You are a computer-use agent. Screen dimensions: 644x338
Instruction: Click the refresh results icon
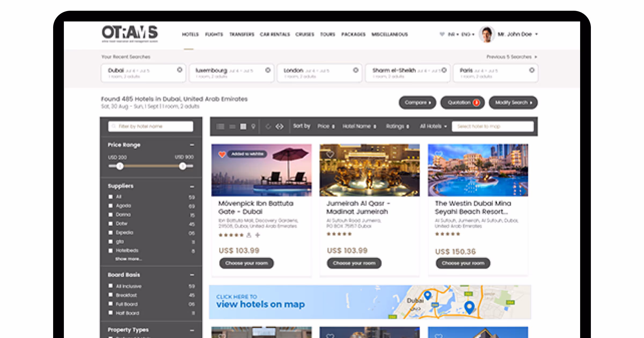[x=268, y=126]
